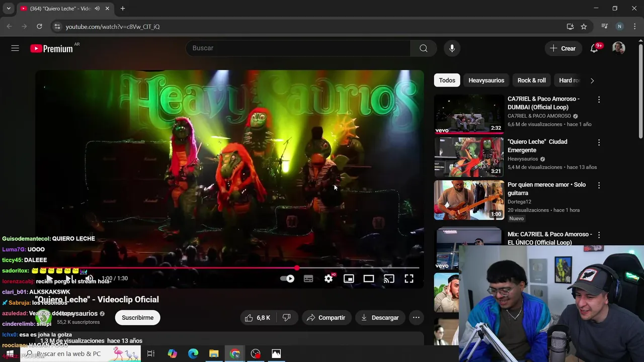Image resolution: width=644 pixels, height=362 pixels.
Task: Download the video with Descargar
Action: coord(380,318)
